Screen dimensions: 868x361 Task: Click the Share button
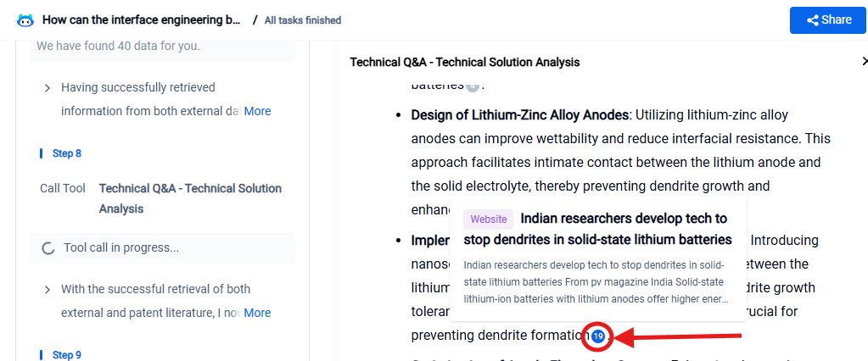(828, 19)
